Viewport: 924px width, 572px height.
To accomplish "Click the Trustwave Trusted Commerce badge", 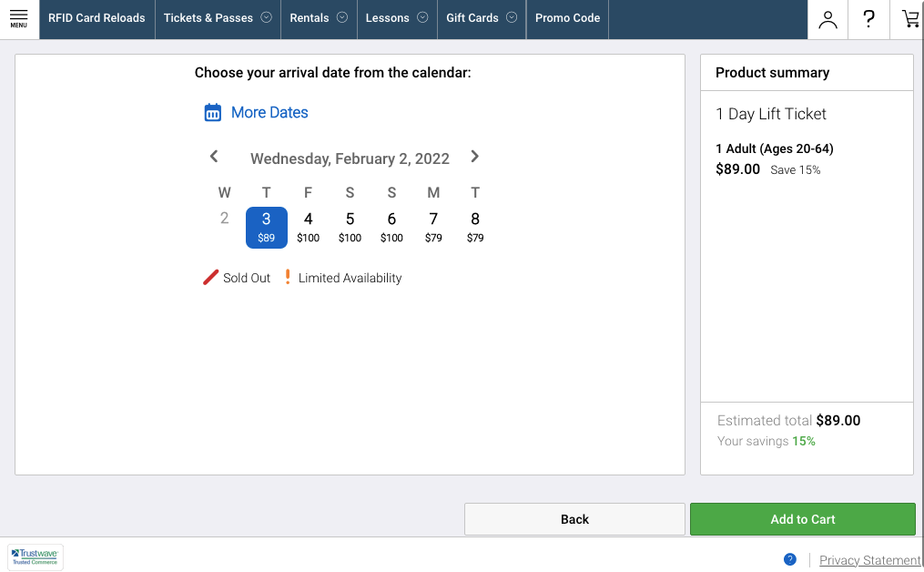I will (36, 557).
